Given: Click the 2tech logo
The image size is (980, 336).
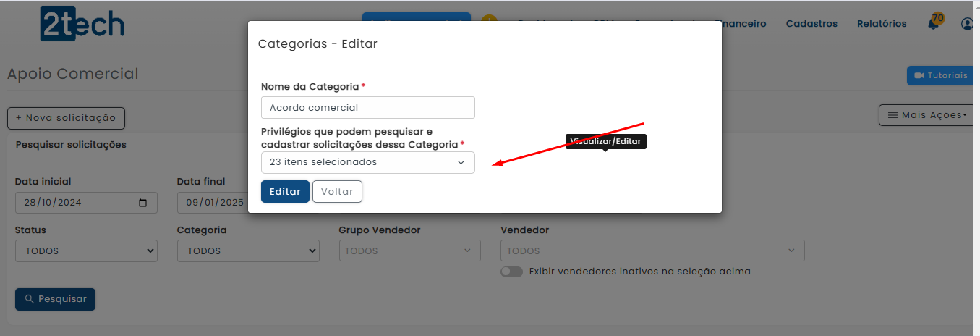Looking at the screenshot, I should (82, 24).
